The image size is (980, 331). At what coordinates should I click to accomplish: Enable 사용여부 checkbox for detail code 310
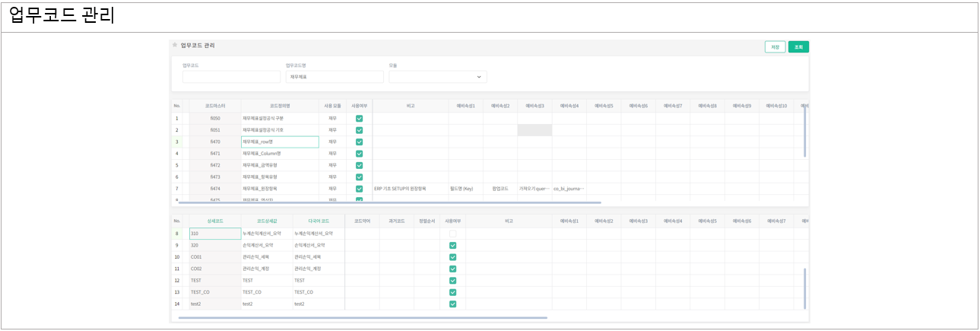tap(452, 234)
